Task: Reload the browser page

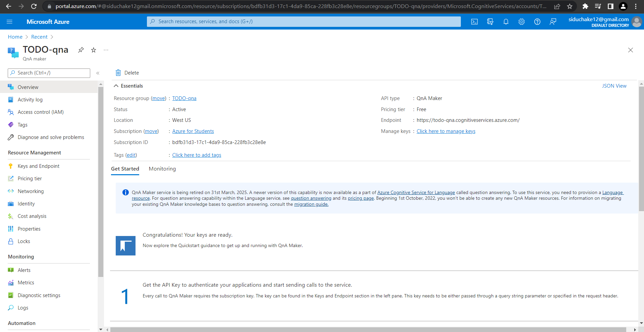Action: (x=34, y=6)
